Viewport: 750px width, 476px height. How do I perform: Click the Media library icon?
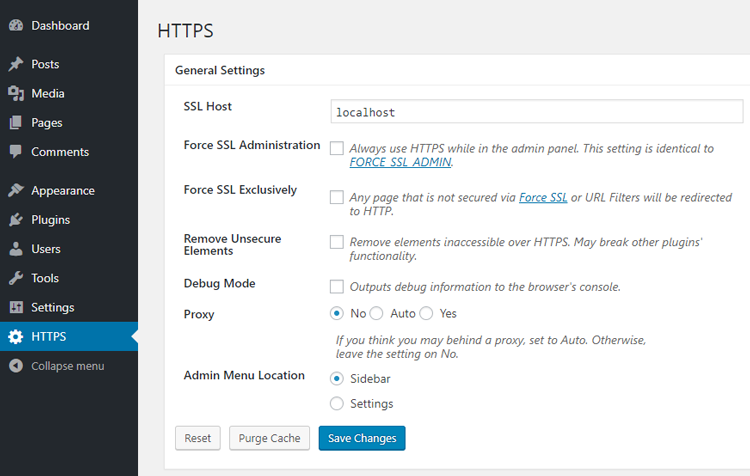pyautogui.click(x=16, y=93)
